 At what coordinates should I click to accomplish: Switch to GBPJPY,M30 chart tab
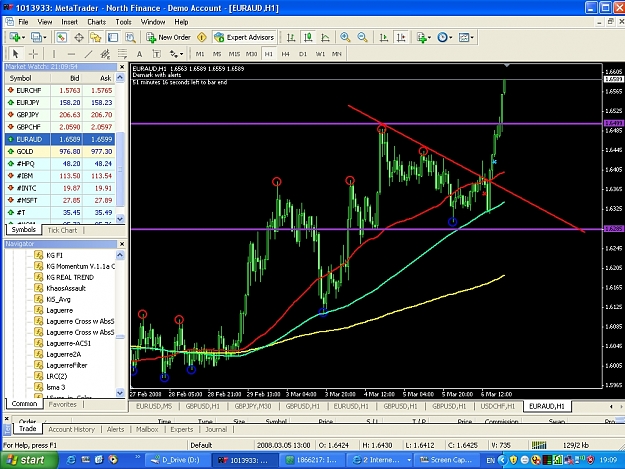pyautogui.click(x=253, y=406)
